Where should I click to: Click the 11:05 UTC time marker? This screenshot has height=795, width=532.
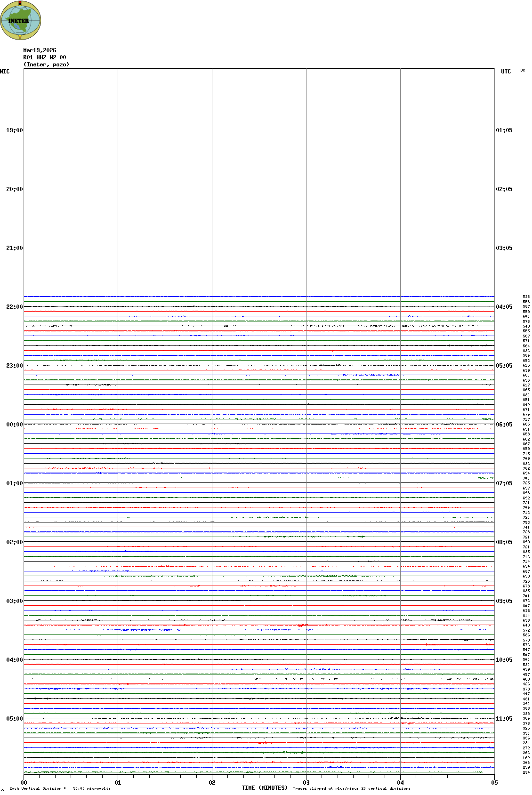(504, 719)
